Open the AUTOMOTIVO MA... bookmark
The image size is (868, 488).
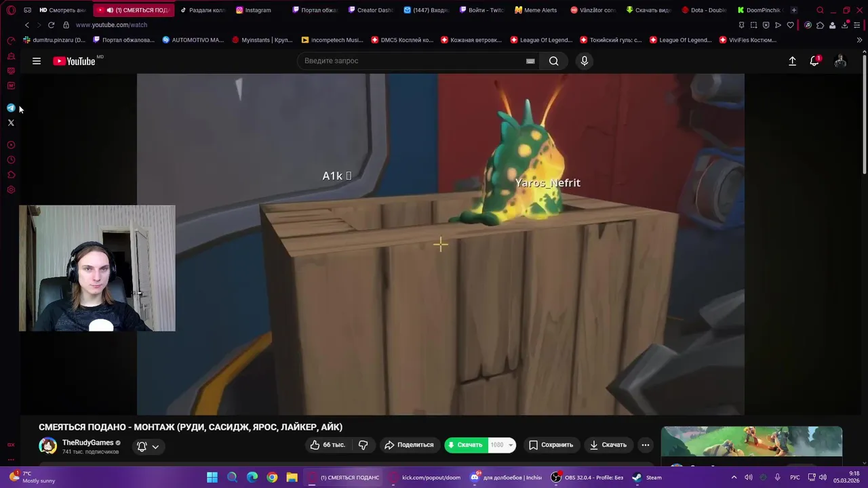tap(193, 40)
